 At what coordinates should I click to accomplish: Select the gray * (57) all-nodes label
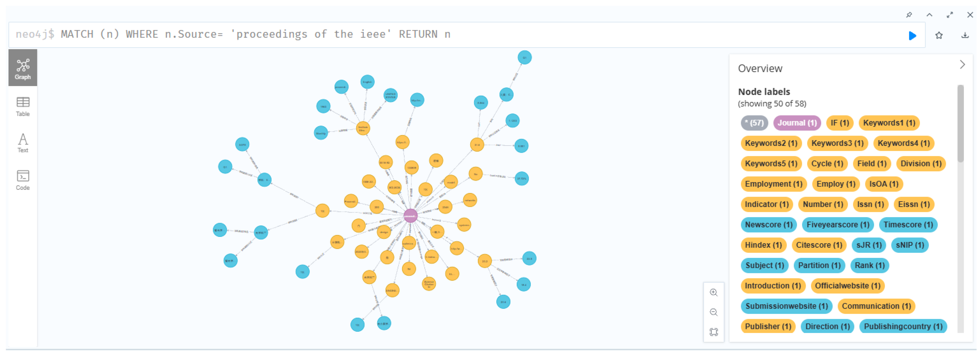[754, 123]
